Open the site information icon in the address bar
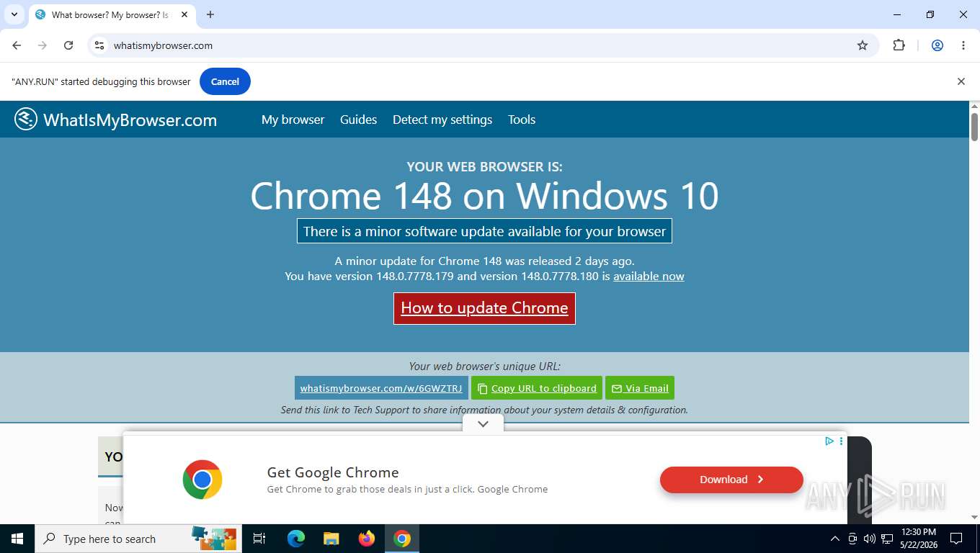Screen dimensions: 980x553 pyautogui.click(x=99, y=45)
